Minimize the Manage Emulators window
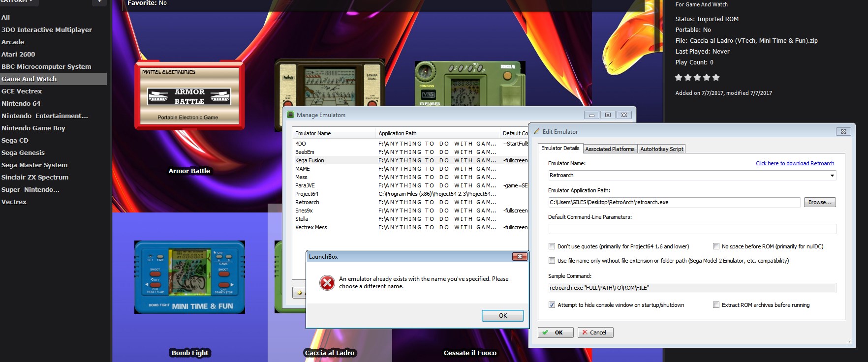 pyautogui.click(x=591, y=115)
